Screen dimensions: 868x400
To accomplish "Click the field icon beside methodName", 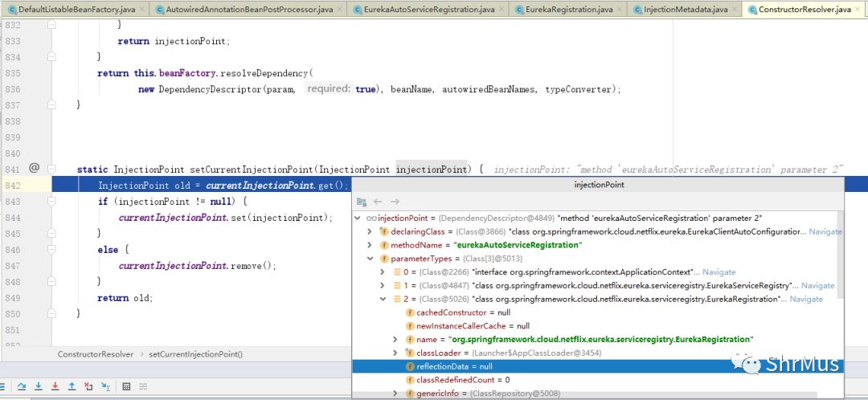I will pos(384,245).
